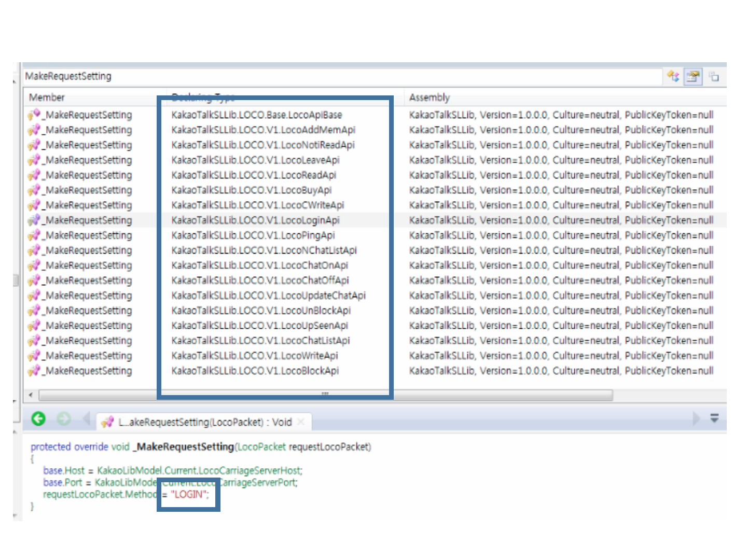Select _MakeRequestSetting member name in the LocoLeaveApi row
This screenshot has height=560, width=747.
point(87,160)
